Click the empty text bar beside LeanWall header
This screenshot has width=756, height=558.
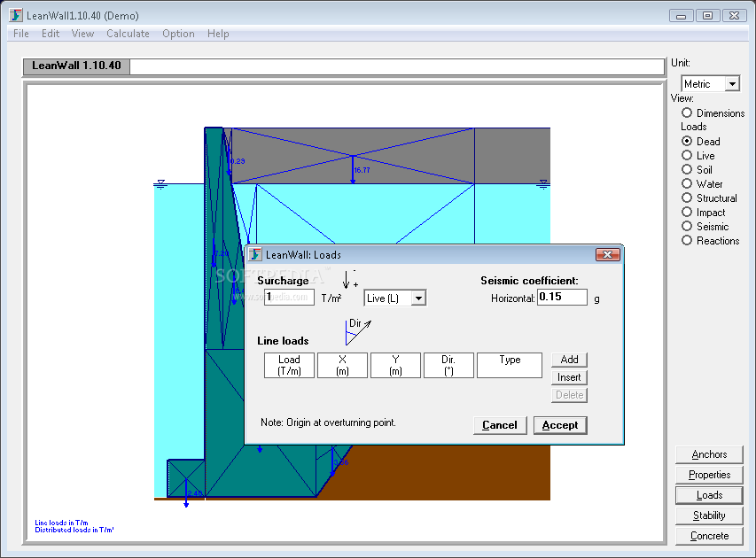coord(397,66)
